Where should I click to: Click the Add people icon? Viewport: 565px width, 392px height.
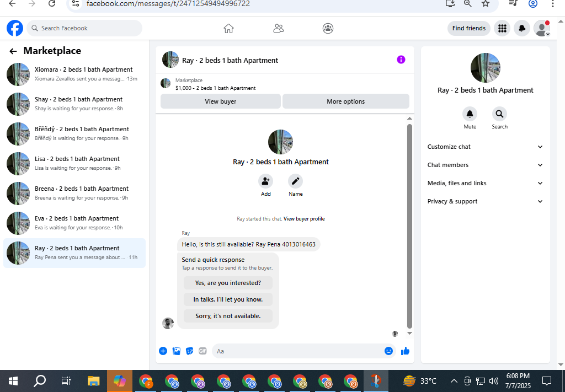click(265, 181)
